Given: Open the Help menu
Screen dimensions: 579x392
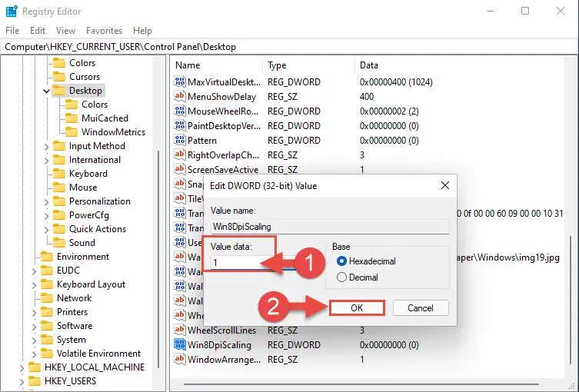Looking at the screenshot, I should 142,31.
